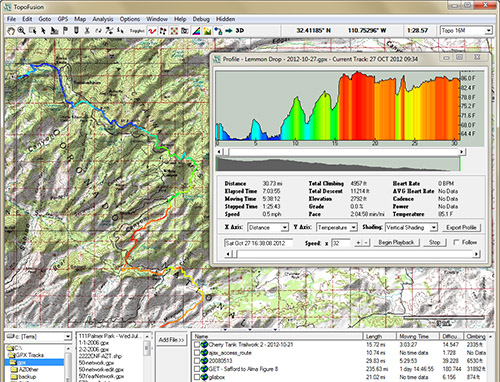Click the GPS device icon in toolbar
The height and width of the screenshot is (382, 500).
coord(76,31)
